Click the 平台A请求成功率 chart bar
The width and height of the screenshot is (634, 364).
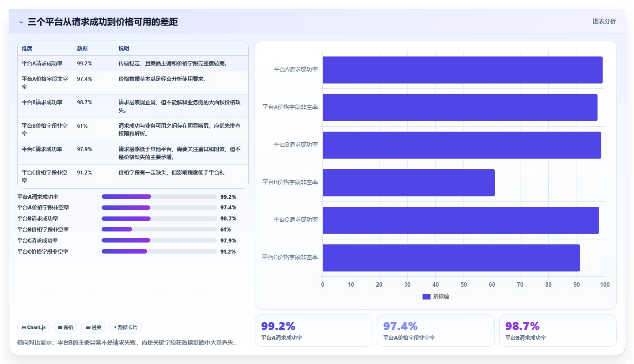pos(463,70)
